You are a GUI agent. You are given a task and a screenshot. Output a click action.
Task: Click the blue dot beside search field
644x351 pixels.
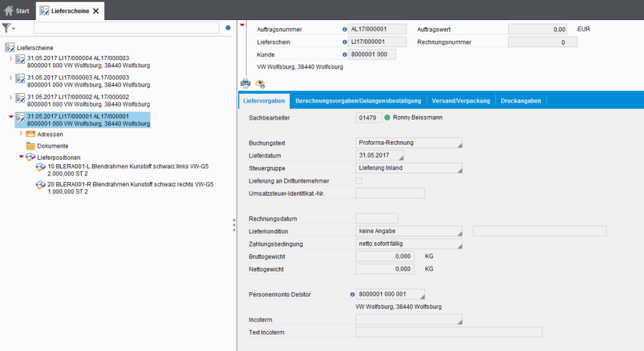(228, 28)
